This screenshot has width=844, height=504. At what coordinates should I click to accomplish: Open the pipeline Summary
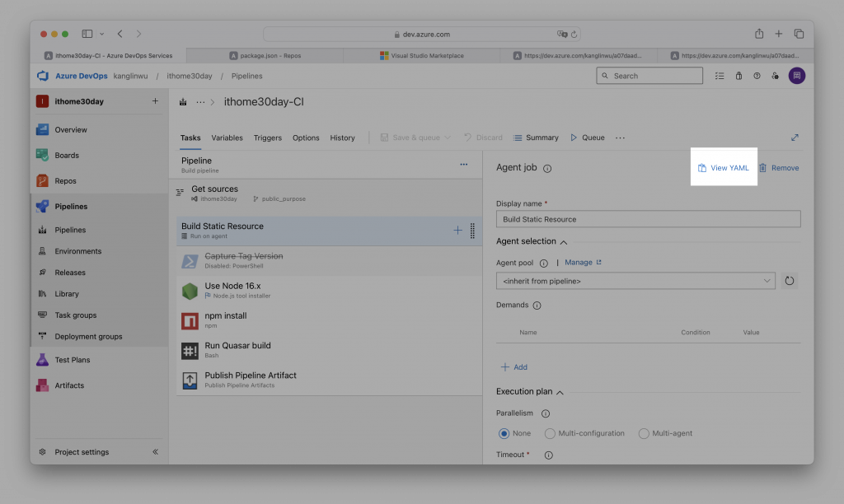pyautogui.click(x=536, y=138)
